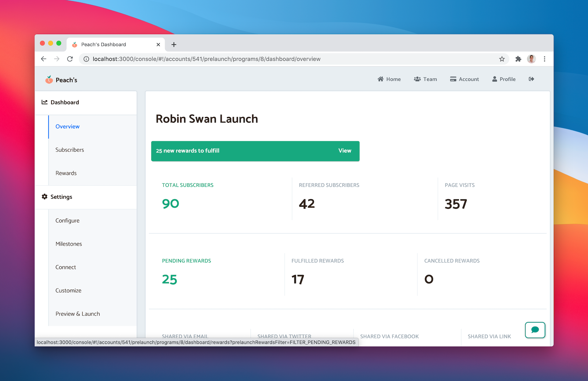The height and width of the screenshot is (381, 588).
Task: Click the logout arrow icon
Action: (x=531, y=79)
